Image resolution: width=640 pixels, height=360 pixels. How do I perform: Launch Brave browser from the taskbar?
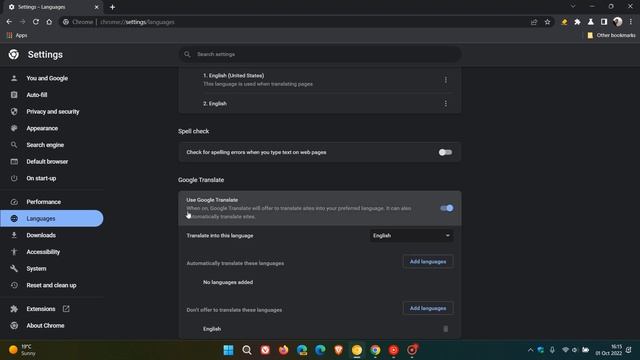338,350
